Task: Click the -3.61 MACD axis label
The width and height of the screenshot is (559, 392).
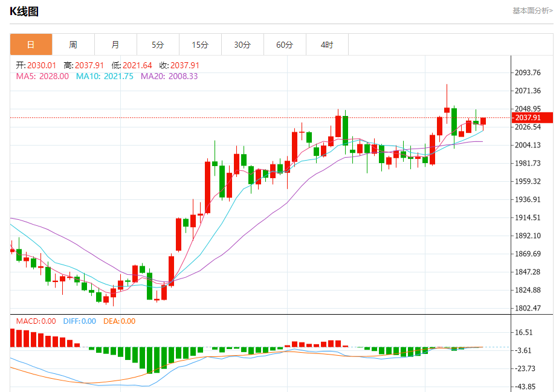Action: 523,351
